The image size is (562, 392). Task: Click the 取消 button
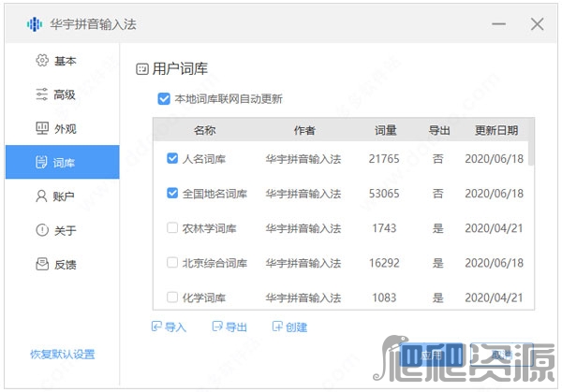502,356
